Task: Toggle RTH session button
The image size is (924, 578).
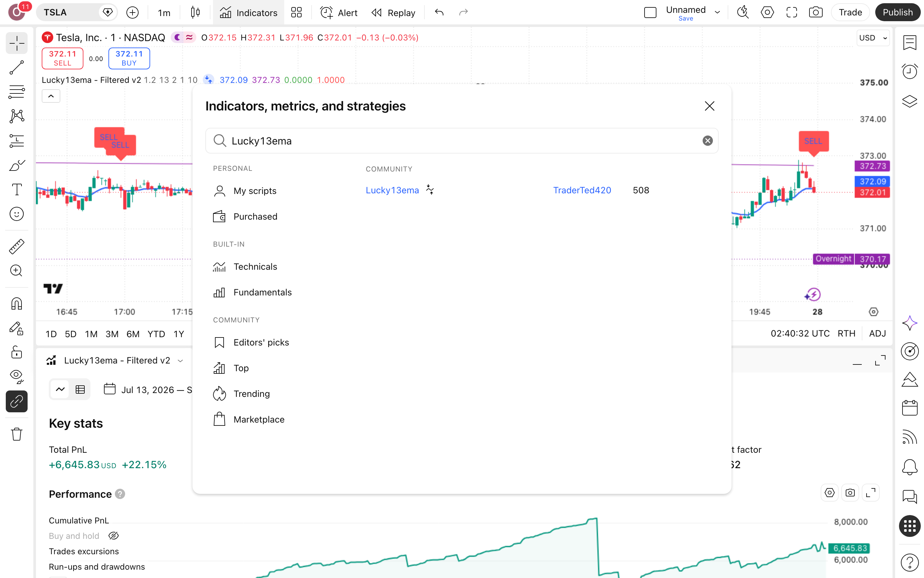Action: tap(846, 333)
